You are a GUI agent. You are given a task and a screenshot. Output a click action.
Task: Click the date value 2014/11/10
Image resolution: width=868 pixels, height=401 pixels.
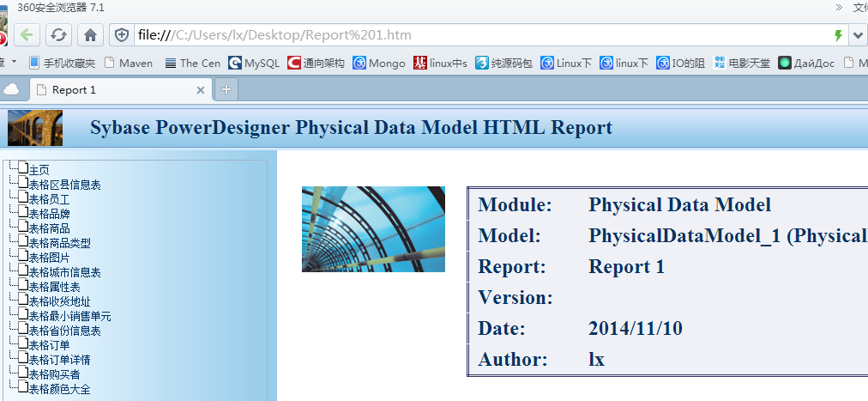[635, 329]
